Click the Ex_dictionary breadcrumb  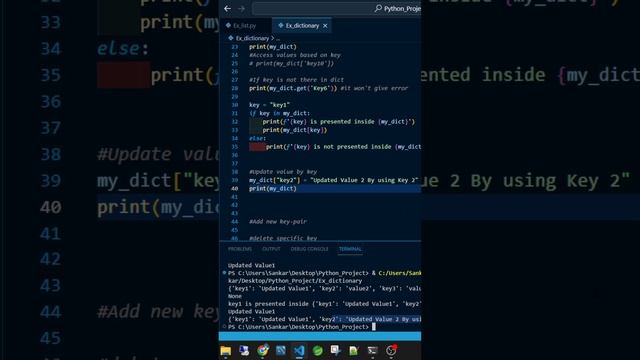(252, 38)
